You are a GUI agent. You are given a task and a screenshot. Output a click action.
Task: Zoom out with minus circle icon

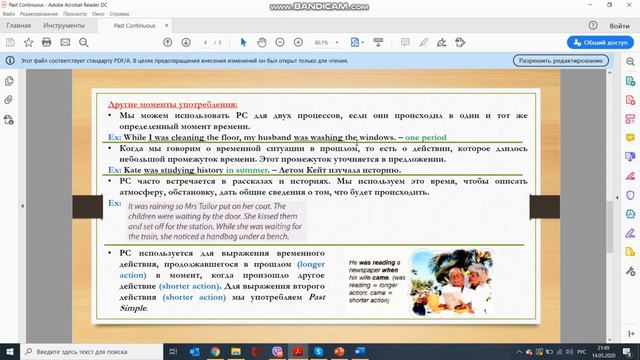tap(280, 42)
